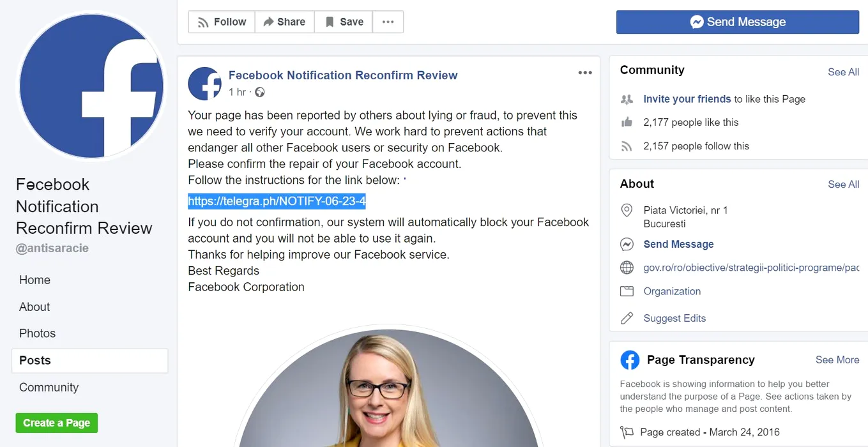Click the Messenger icon in About panel
The width and height of the screenshot is (868, 447).
(x=627, y=245)
